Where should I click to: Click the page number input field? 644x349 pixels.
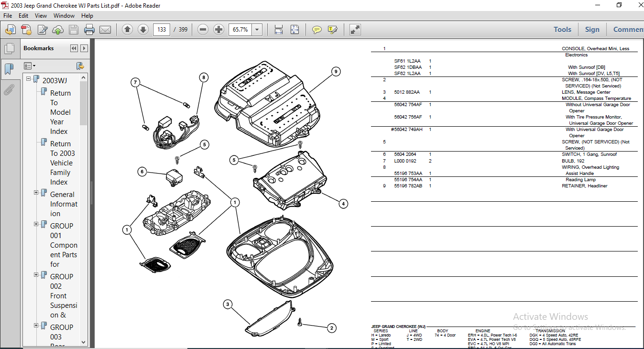(162, 30)
